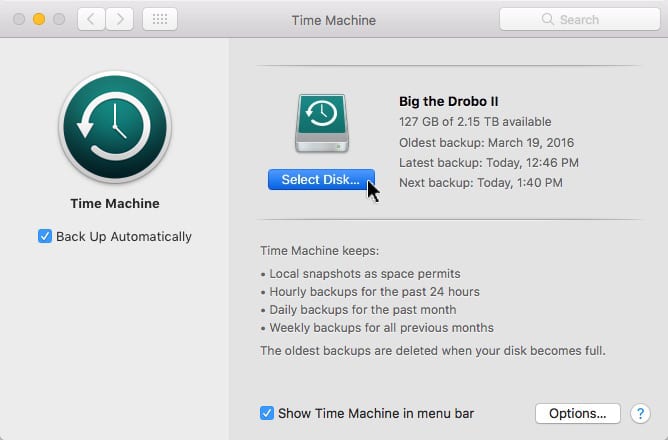Viewport: 668px width, 440px height.
Task: Click the Select Disk... button
Action: pyautogui.click(x=321, y=179)
